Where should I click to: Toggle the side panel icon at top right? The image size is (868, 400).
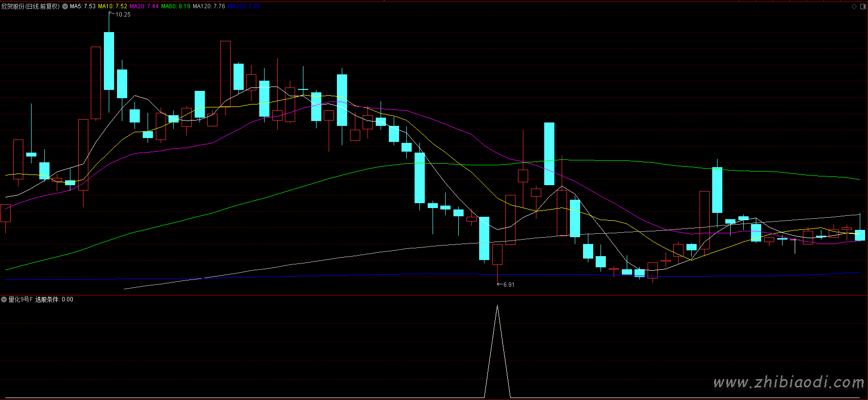(x=863, y=6)
